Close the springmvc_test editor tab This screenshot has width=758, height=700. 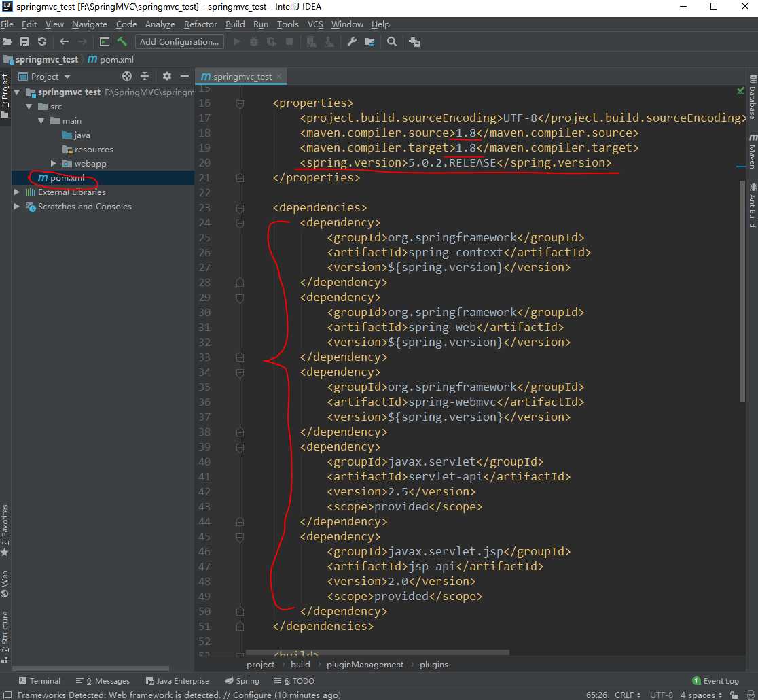279,76
